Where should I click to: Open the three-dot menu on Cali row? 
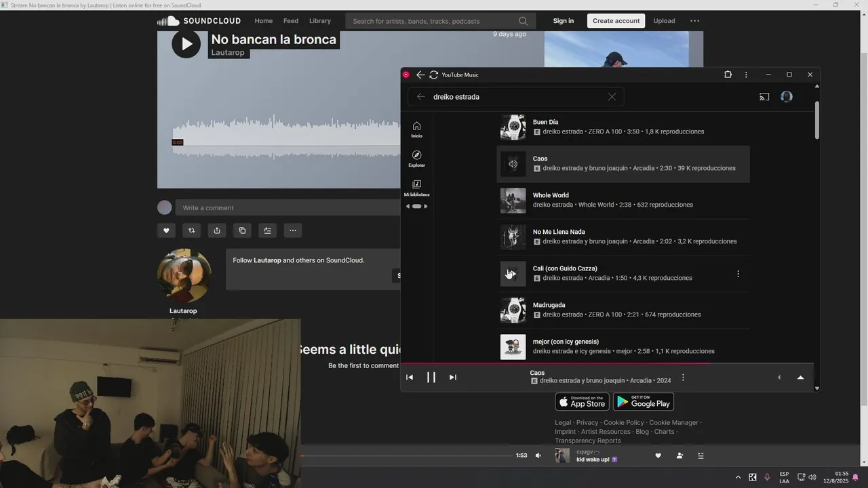click(x=738, y=274)
